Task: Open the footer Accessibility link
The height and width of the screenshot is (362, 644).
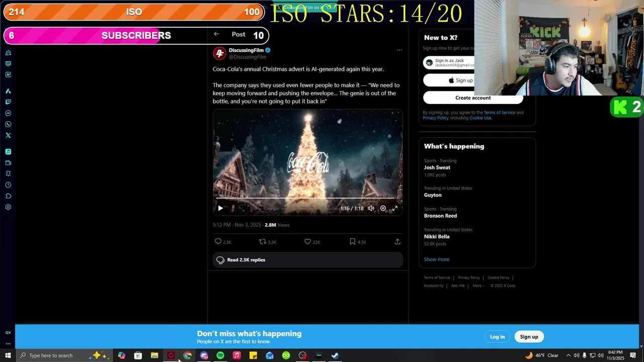Action: 433,286
